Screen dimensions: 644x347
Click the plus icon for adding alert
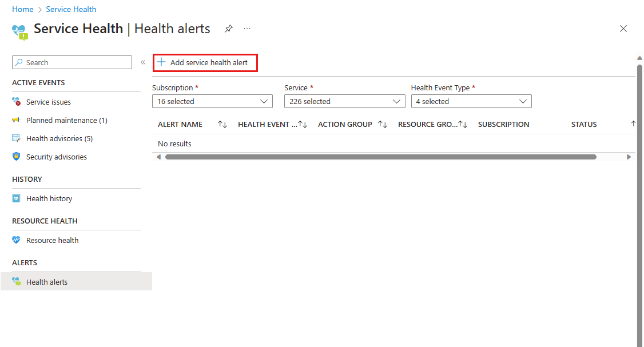point(161,62)
